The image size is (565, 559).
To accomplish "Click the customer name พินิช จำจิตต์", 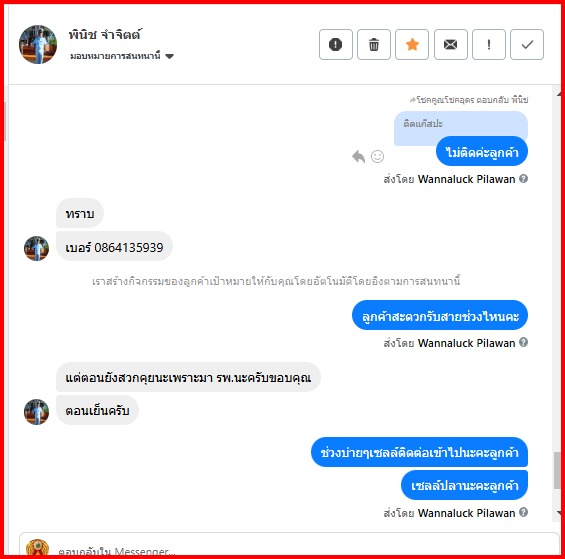I will (104, 34).
